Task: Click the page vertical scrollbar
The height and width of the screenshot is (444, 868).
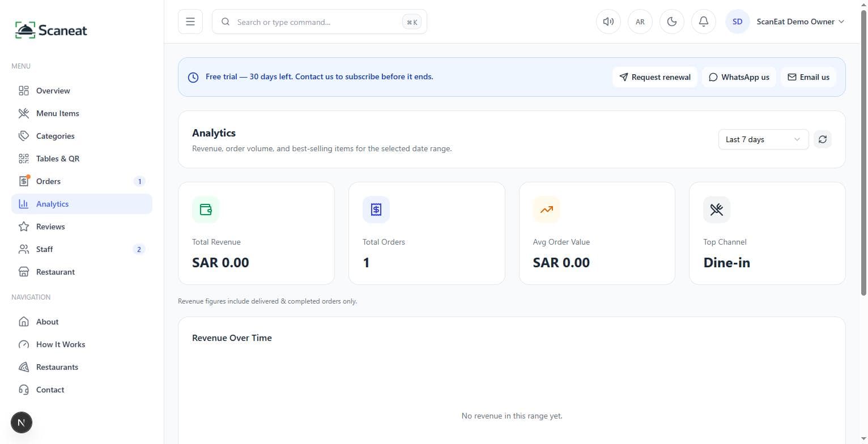Action: (863, 153)
